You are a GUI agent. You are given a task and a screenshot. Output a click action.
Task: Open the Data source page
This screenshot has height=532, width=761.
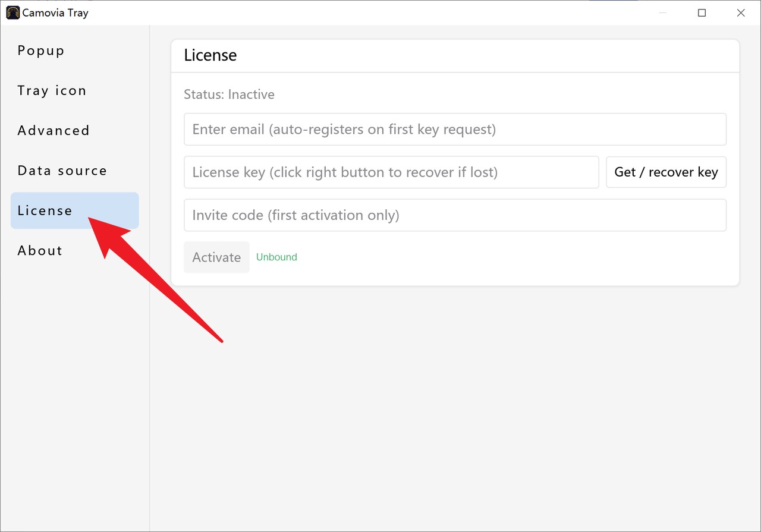coord(74,171)
